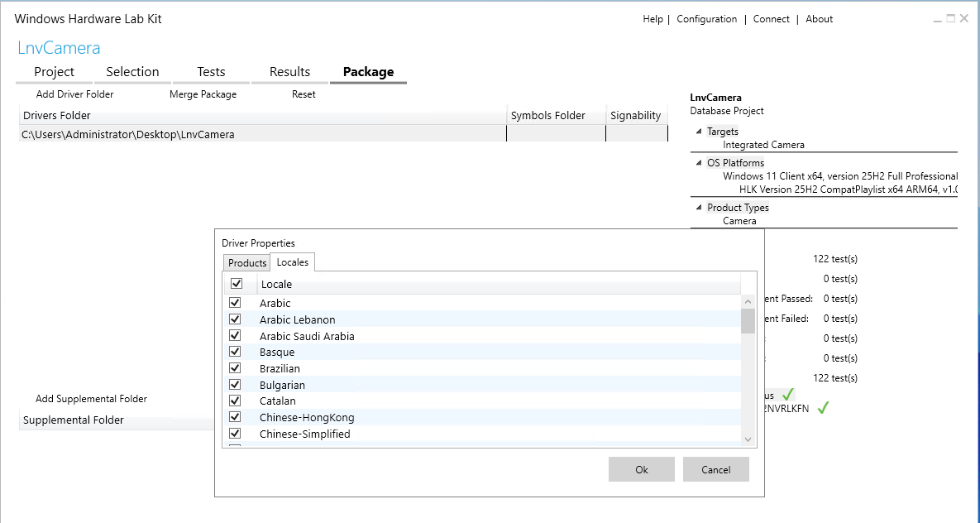Select Windows 11 Client x64 platform entry
The width and height of the screenshot is (980, 523).
pos(840,176)
